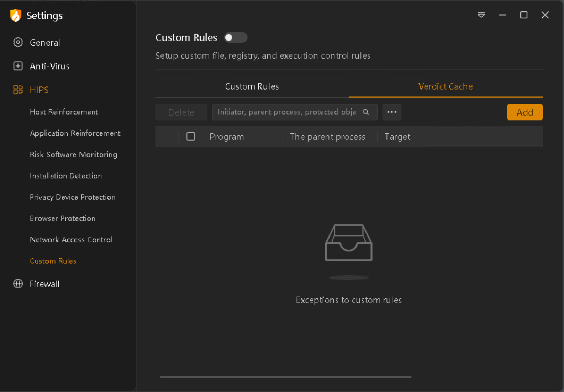Click the empty inbox tray icon

tap(348, 243)
